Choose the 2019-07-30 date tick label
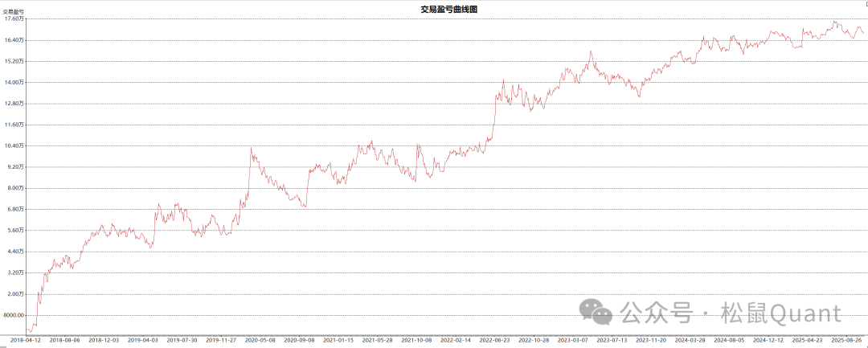Viewport: 868px width, 348px height. coord(182,340)
